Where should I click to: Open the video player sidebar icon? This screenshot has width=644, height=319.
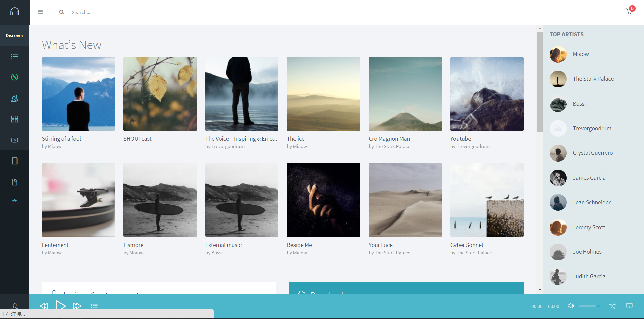(x=14, y=140)
